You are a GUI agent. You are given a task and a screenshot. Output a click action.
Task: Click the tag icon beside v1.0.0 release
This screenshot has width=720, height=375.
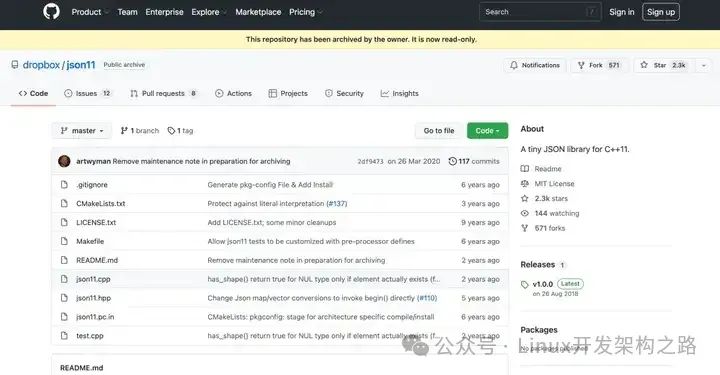click(525, 285)
